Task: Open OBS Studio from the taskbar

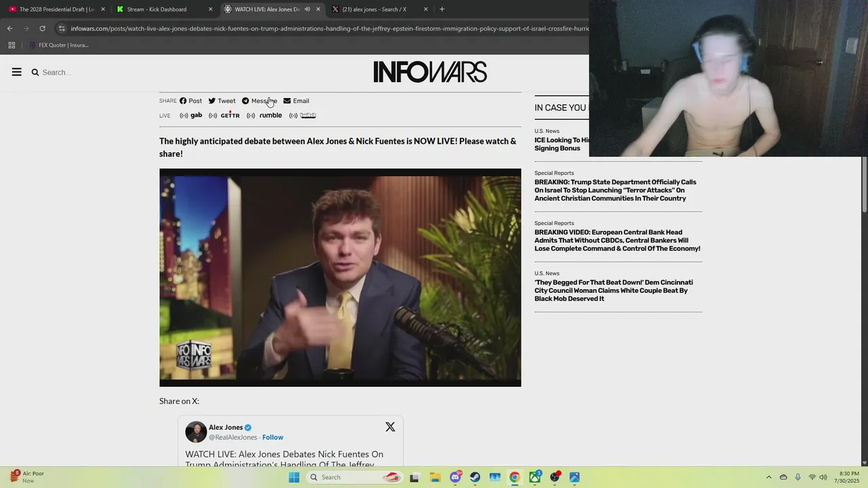Action: point(555,477)
